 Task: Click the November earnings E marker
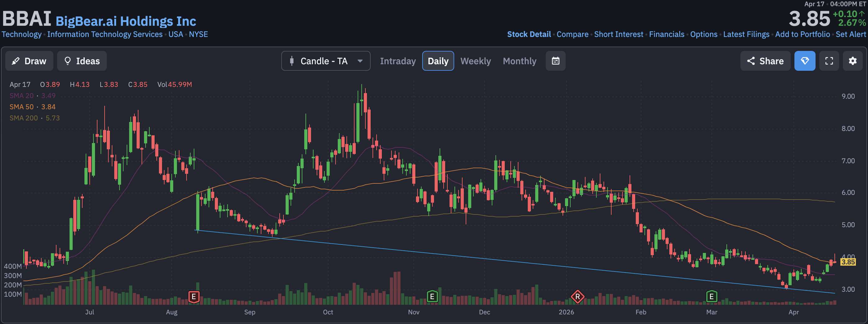432,297
